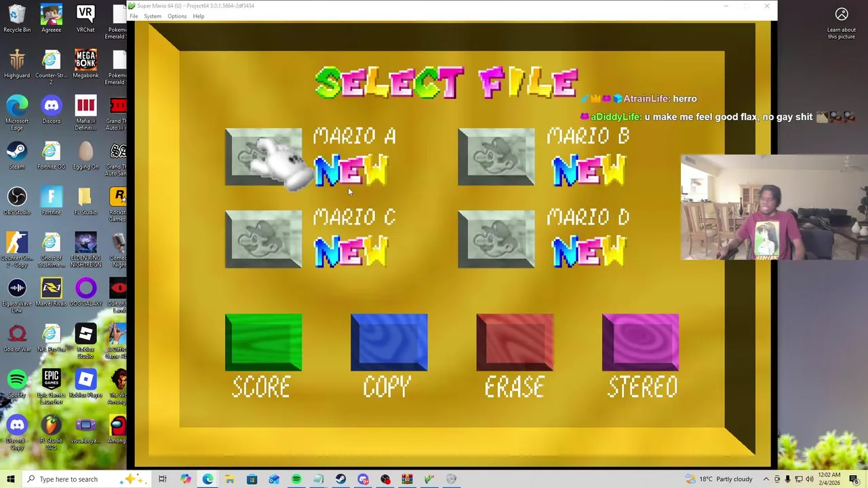
Task: Launch the Roblox Studio desktop shortcut
Action: click(x=85, y=341)
